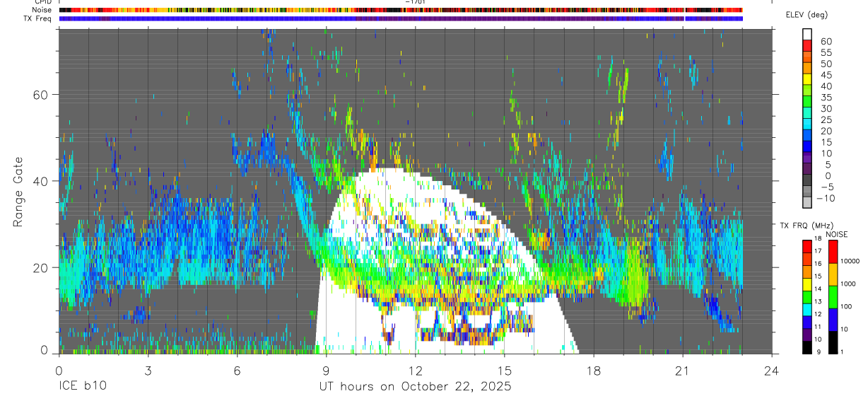The width and height of the screenshot is (868, 401).
Task: Click the multicolored Noise strip above the plot
Action: tap(401, 10)
